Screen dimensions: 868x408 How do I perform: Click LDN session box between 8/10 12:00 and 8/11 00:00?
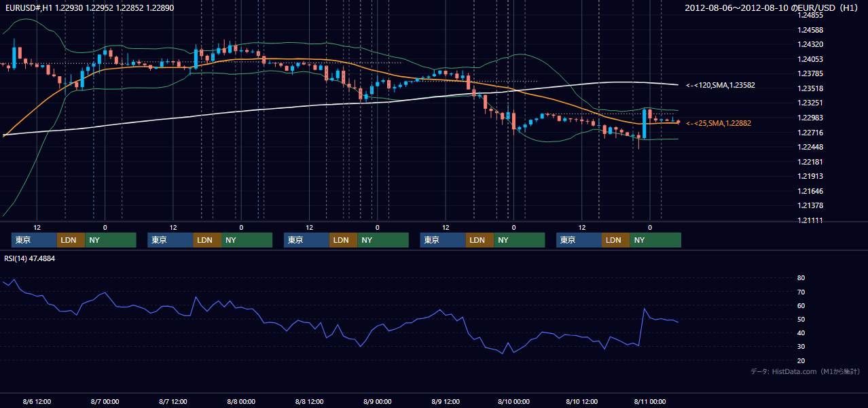(616, 240)
